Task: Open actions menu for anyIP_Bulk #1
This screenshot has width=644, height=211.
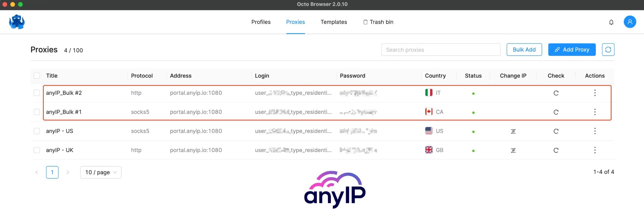Action: pos(595,112)
